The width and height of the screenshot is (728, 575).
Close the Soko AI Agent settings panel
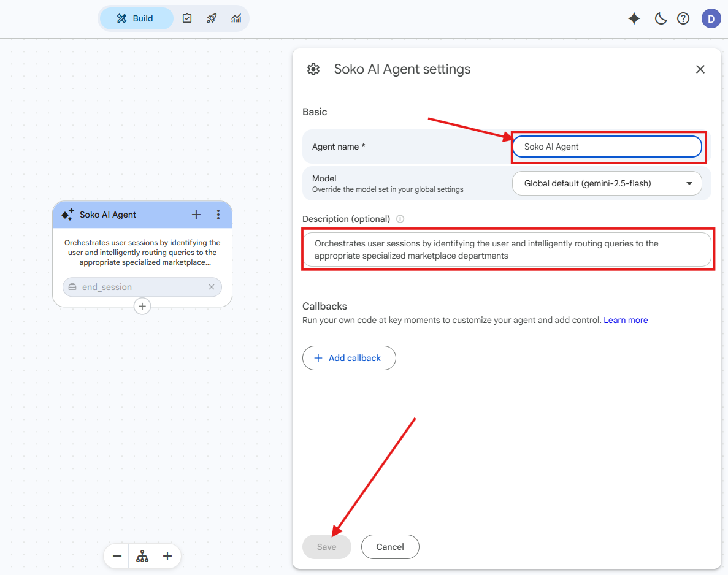[700, 70]
